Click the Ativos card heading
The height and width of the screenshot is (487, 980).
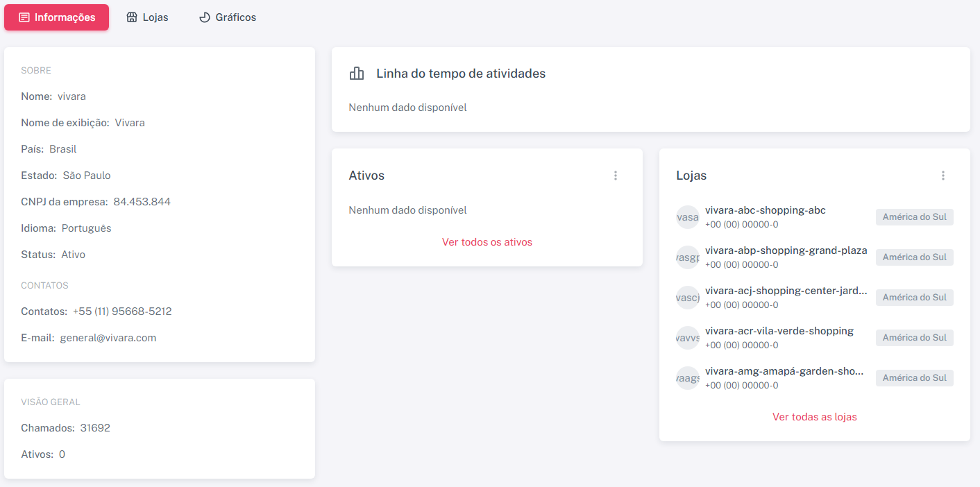click(x=366, y=176)
